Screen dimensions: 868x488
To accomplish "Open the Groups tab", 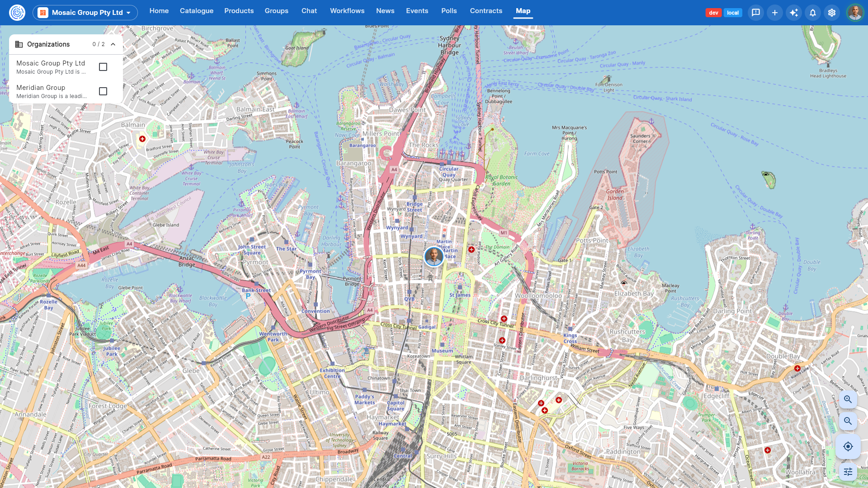I will coord(277,11).
